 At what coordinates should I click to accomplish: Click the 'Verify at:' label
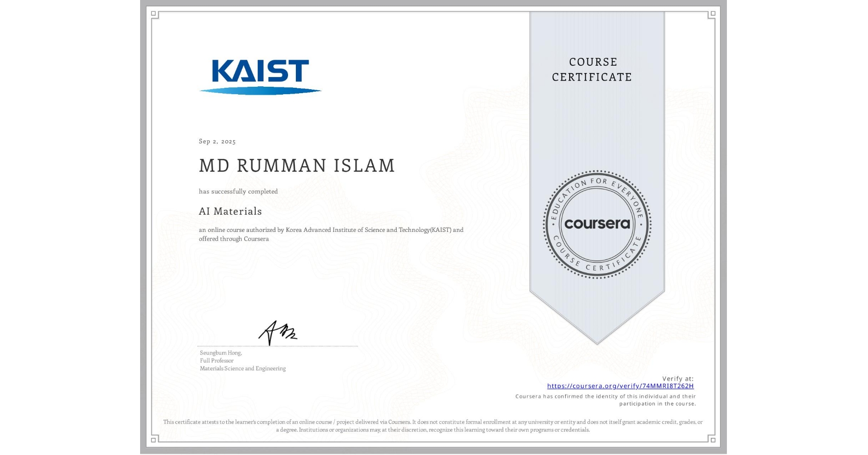pos(678,379)
